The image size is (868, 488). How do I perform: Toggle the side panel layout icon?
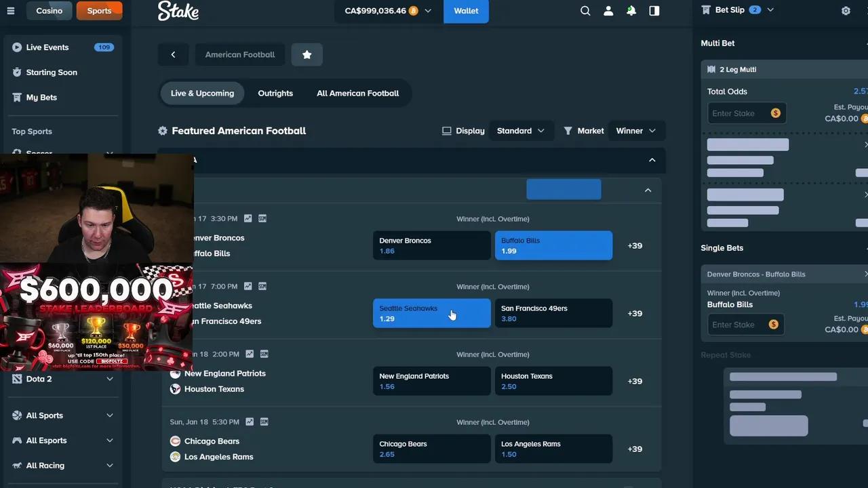point(654,11)
